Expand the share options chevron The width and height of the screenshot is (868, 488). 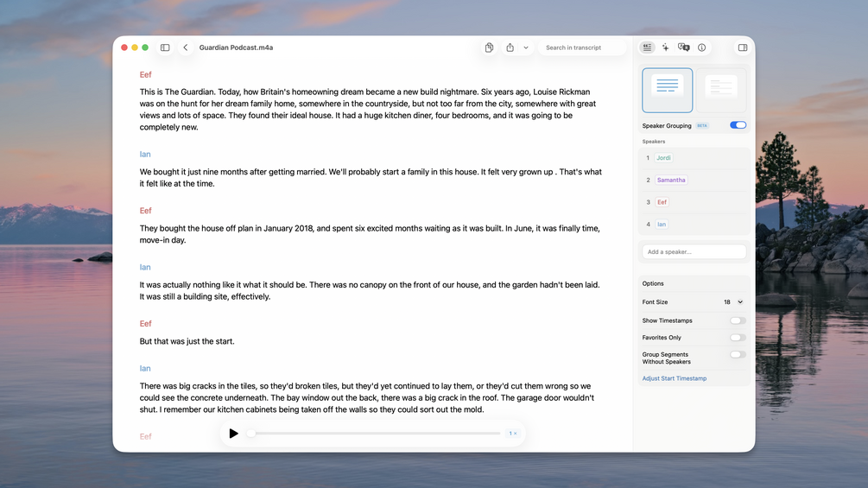(525, 48)
